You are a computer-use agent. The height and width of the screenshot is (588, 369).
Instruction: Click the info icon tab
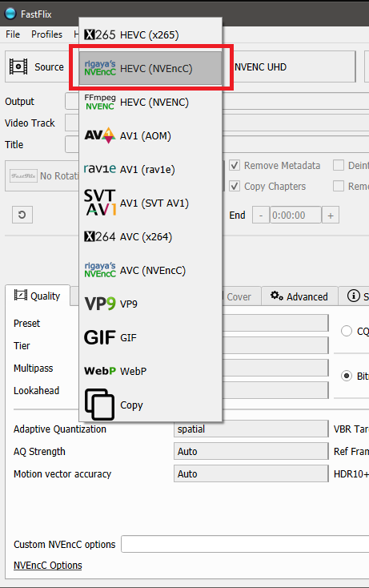point(353,296)
